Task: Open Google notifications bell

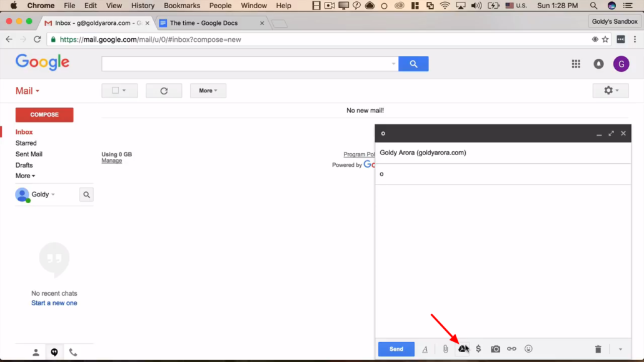Action: click(598, 64)
